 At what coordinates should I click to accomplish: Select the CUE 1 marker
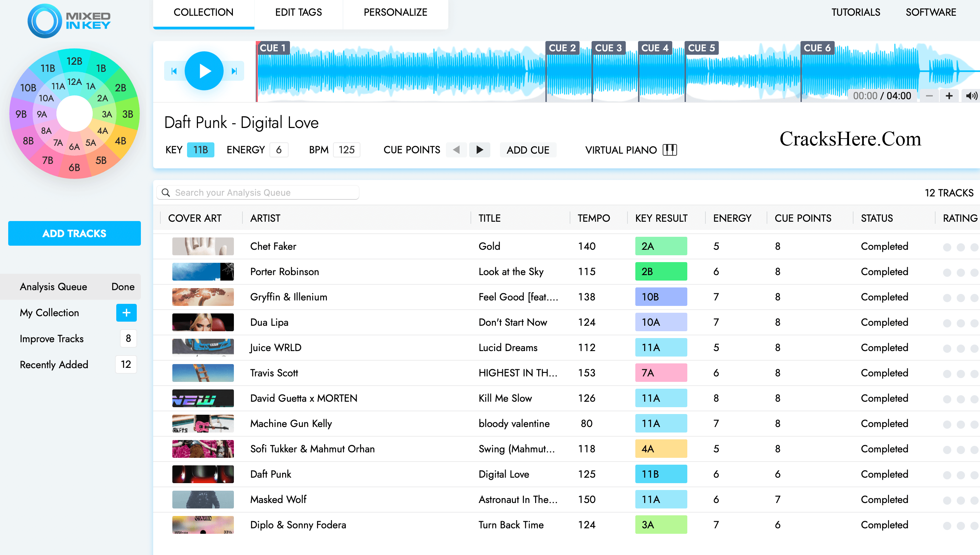[x=273, y=48]
